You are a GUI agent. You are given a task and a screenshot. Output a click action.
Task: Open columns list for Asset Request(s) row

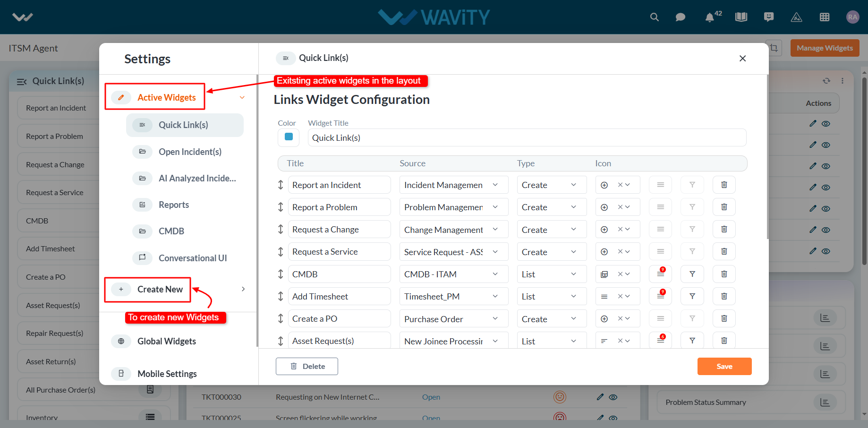point(661,341)
